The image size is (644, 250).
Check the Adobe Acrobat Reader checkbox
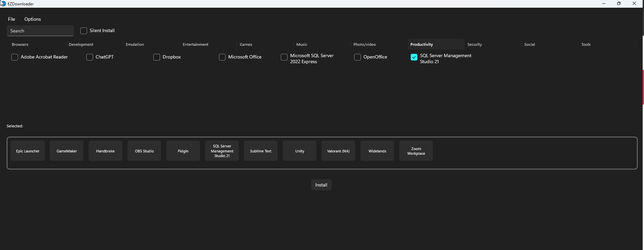pos(15,57)
